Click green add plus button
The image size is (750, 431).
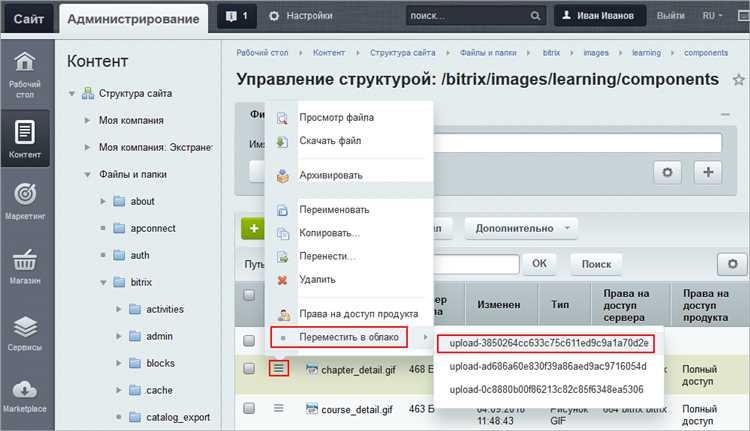click(x=253, y=229)
